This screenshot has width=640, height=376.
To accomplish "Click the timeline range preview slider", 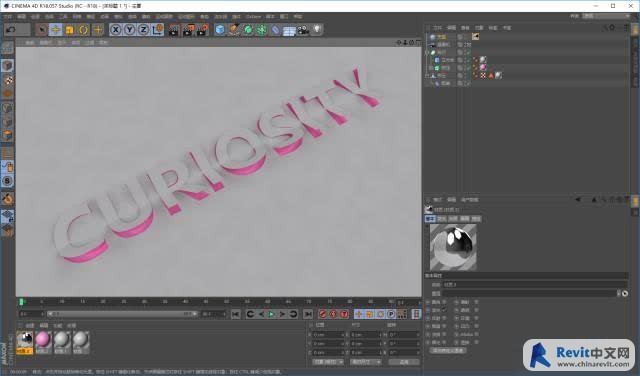I will point(122,314).
